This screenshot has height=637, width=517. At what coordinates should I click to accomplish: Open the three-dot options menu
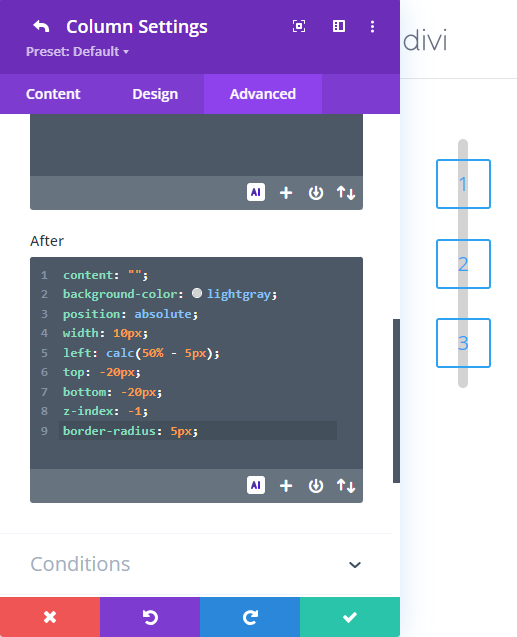click(x=372, y=27)
